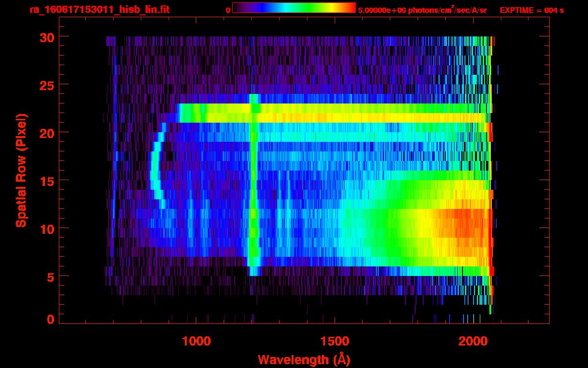
Task: Click the dark blue section of the color bar
Action: tap(254, 8)
